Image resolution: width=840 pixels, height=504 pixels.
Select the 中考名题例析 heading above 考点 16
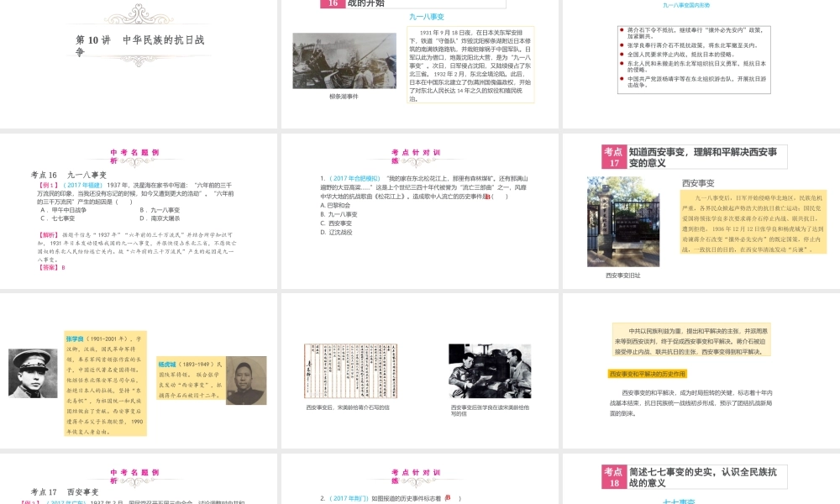134,156
